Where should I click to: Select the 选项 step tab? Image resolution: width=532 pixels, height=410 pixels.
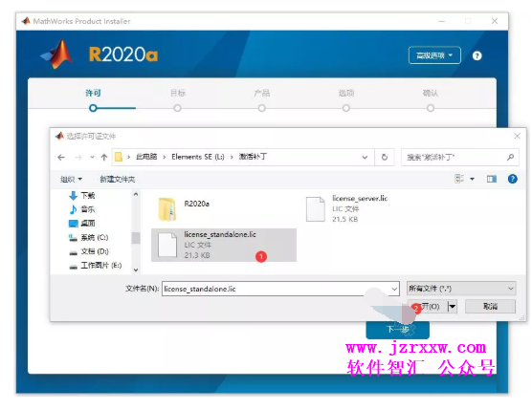point(346,93)
